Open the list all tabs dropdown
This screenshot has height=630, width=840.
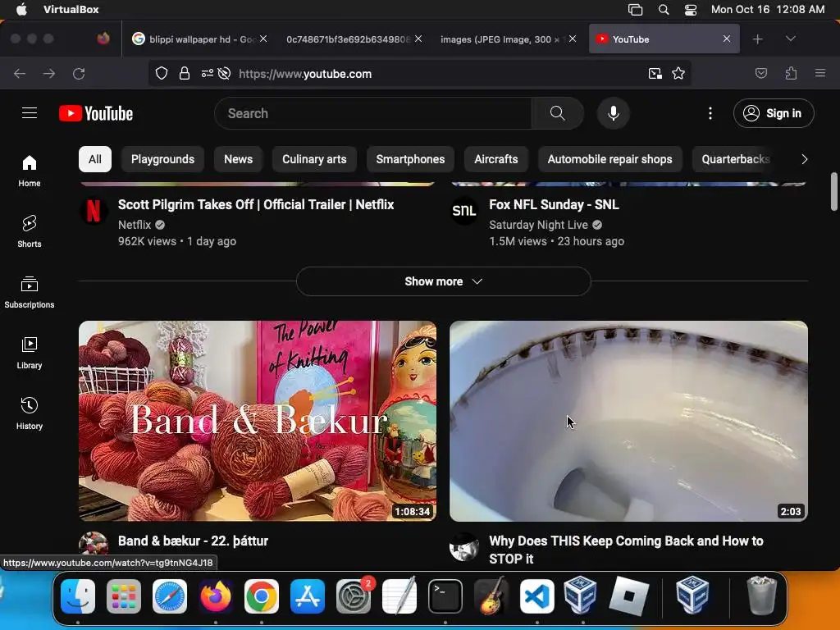[790, 39]
